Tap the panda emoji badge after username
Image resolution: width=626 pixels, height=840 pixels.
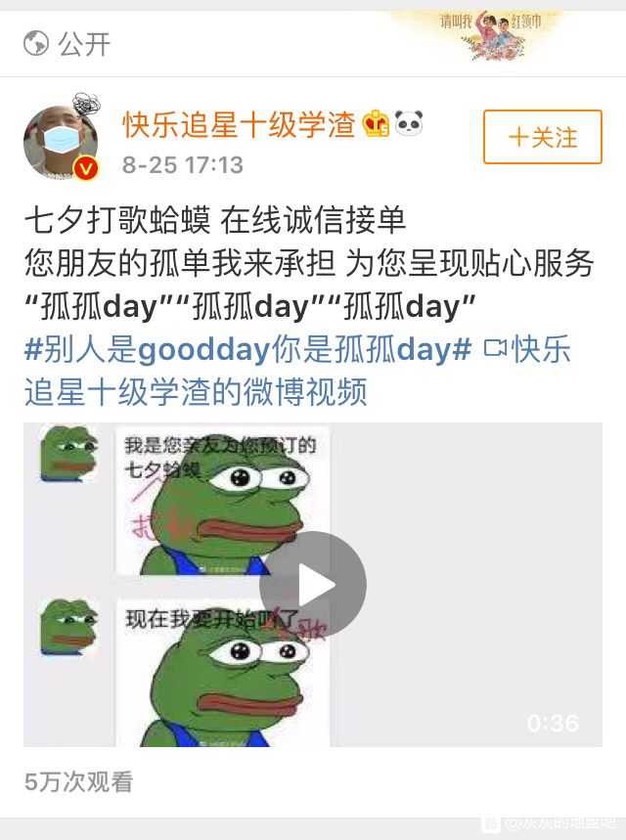(x=409, y=123)
